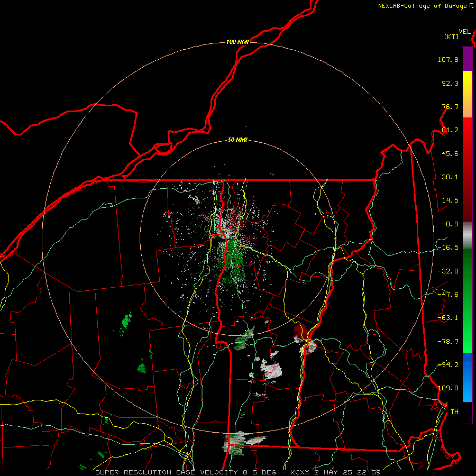Click the Super-Resolution Base Velocity caption

[x=238, y=472]
